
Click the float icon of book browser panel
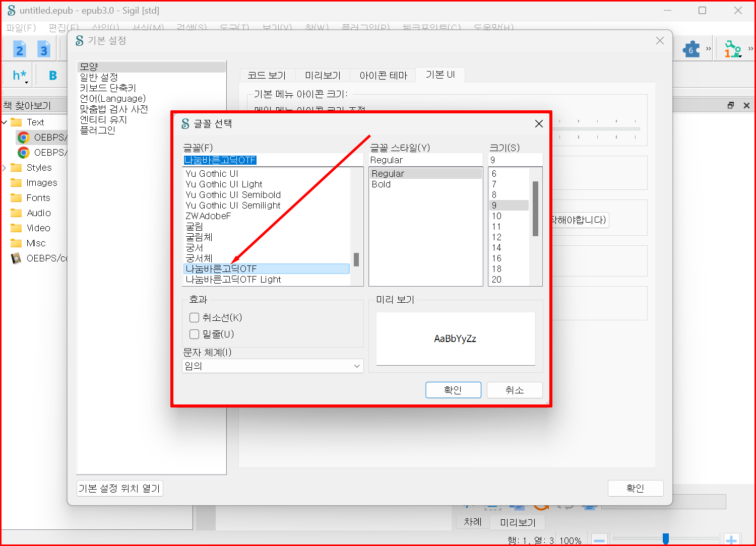(731, 105)
